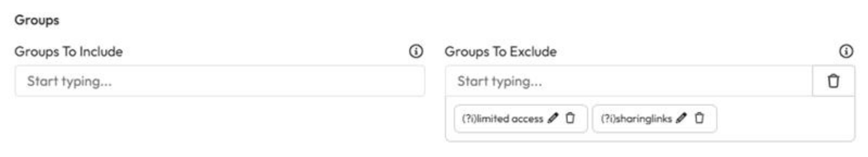868x157 pixels.
Task: Click the Groups To Include label
Action: pyautogui.click(x=69, y=52)
